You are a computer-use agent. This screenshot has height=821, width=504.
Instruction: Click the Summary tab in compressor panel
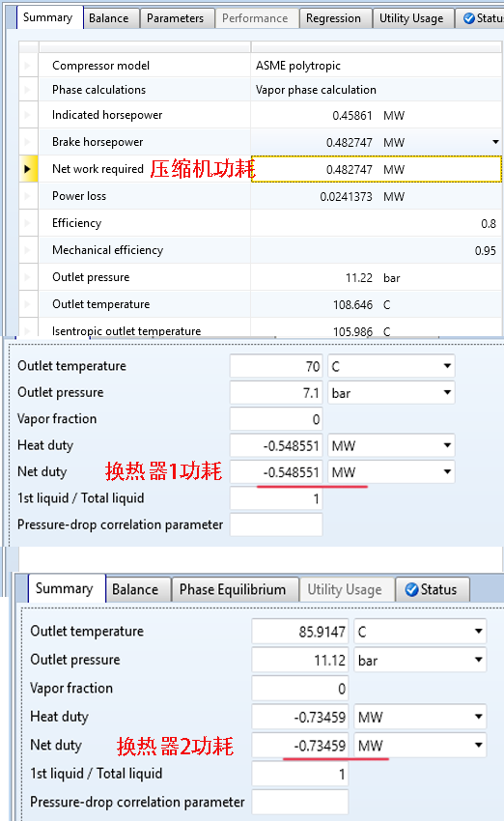[48, 17]
